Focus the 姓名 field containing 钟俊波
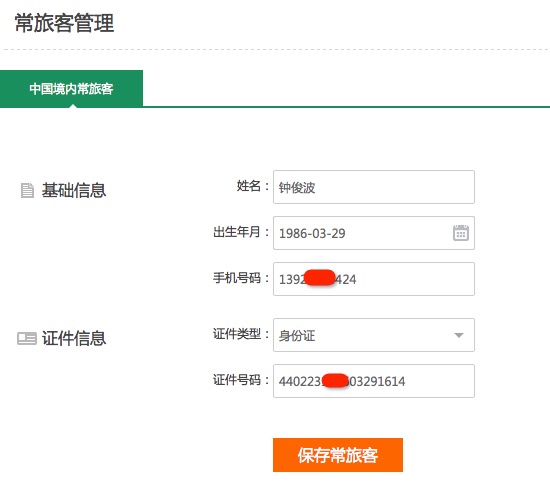The width and height of the screenshot is (550, 494). (x=374, y=187)
